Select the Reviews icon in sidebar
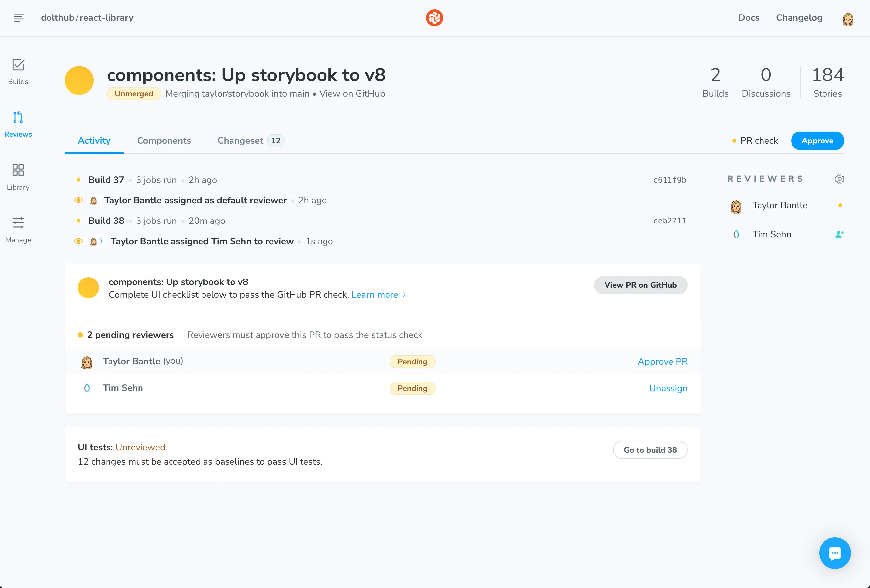This screenshot has height=588, width=870. pyautogui.click(x=18, y=124)
